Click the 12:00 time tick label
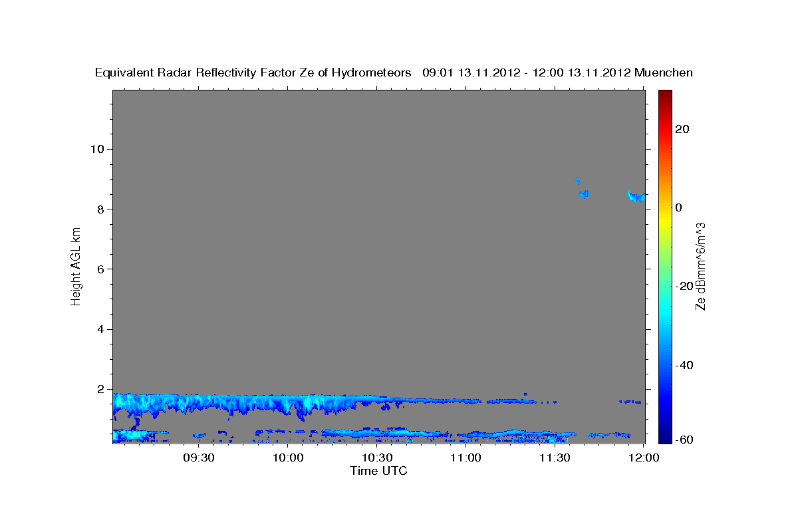 click(x=644, y=458)
